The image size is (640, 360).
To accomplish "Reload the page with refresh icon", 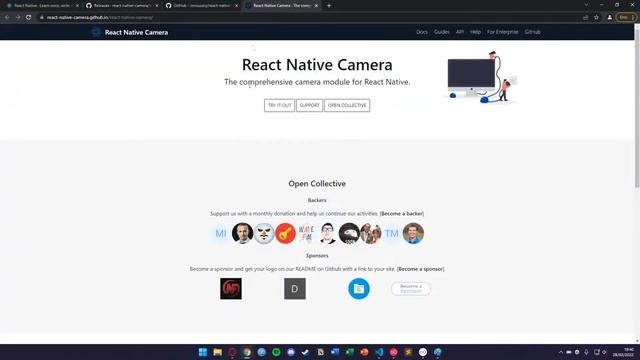I will pyautogui.click(x=29, y=18).
